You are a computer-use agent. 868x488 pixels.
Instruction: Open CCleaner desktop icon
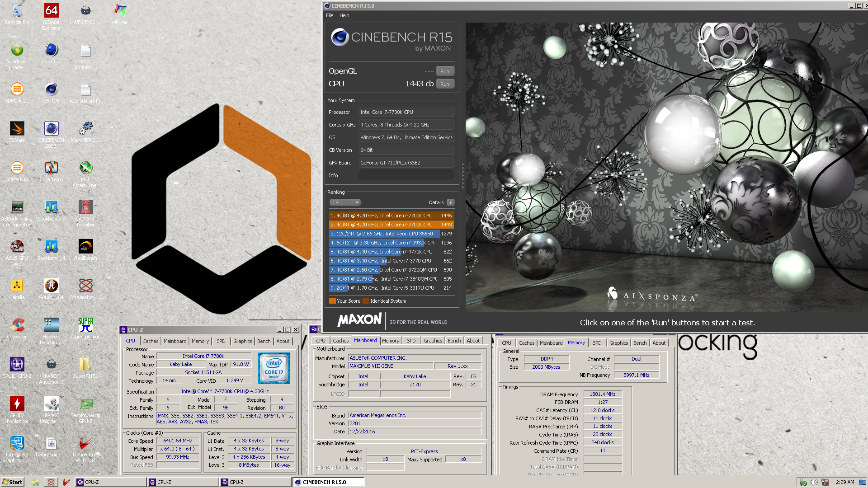(17, 329)
